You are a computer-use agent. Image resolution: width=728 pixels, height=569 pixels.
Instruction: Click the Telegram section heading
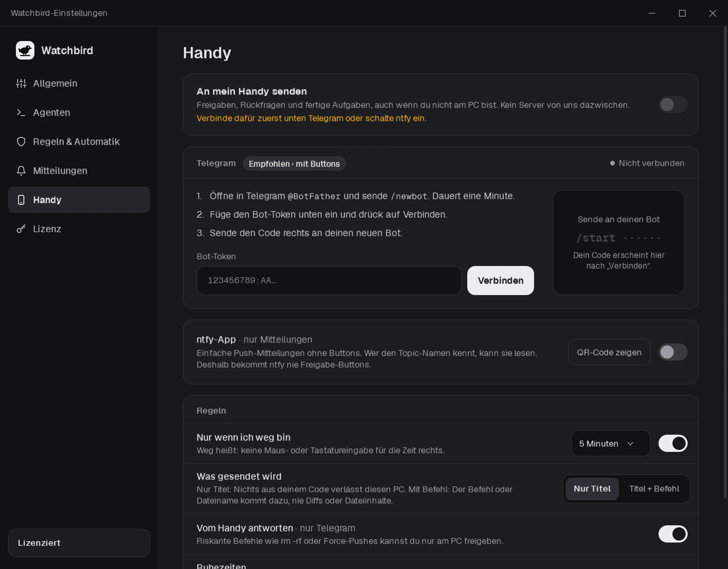(216, 163)
